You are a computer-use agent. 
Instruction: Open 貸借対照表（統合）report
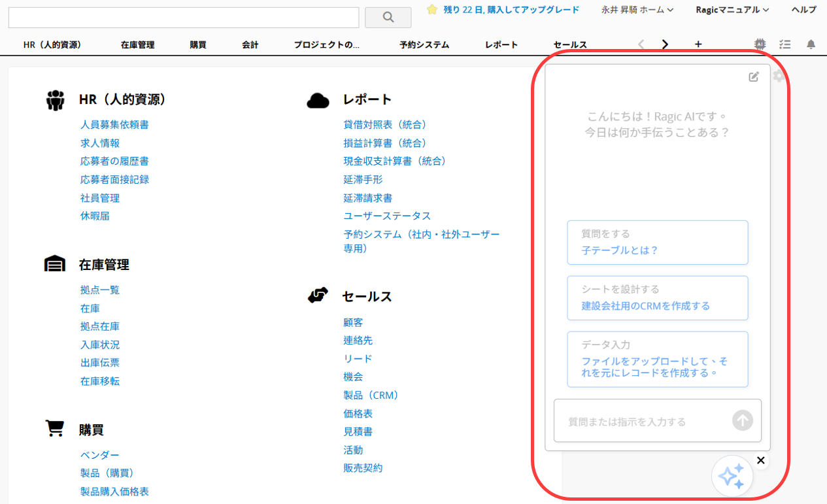pyautogui.click(x=387, y=124)
